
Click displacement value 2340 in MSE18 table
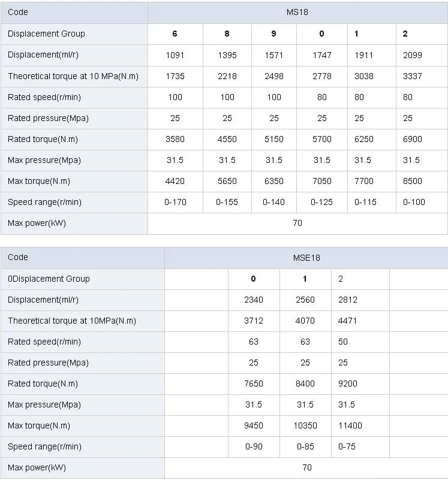254,300
